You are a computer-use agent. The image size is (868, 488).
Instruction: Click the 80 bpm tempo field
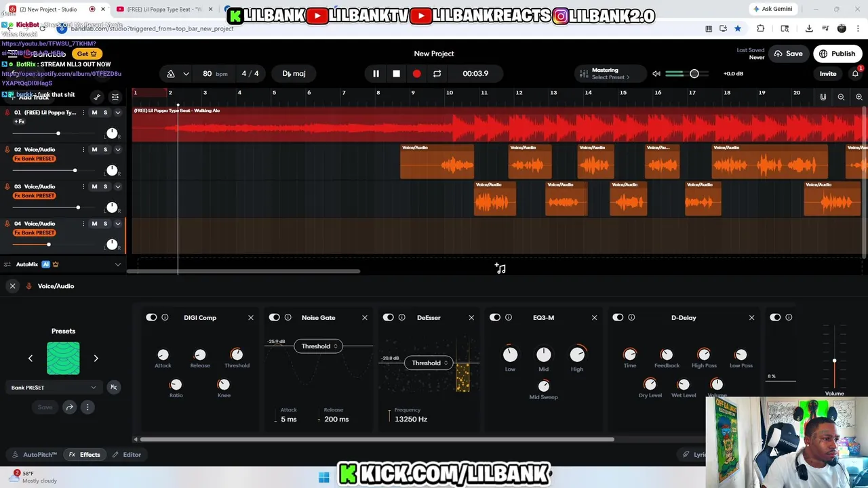click(x=215, y=73)
